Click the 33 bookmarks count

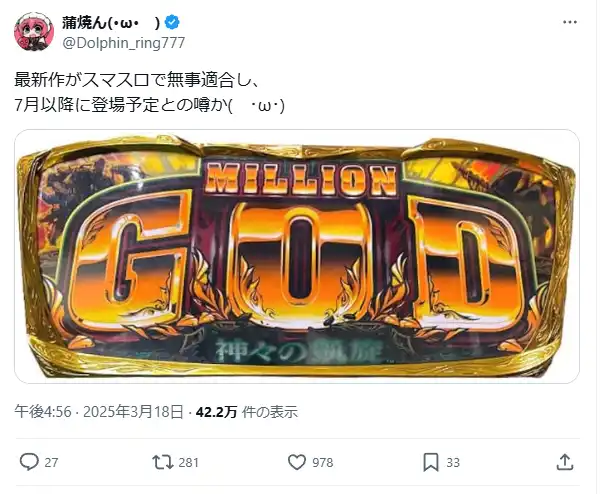pos(453,463)
